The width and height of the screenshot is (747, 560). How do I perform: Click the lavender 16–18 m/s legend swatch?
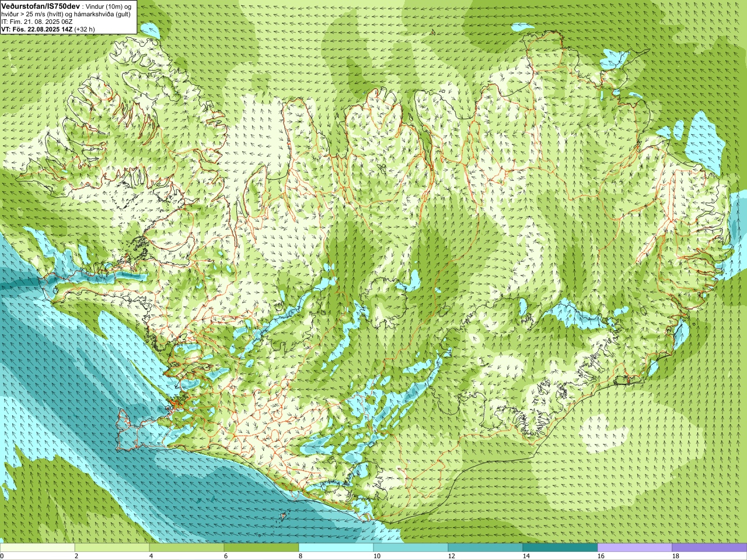(635, 548)
